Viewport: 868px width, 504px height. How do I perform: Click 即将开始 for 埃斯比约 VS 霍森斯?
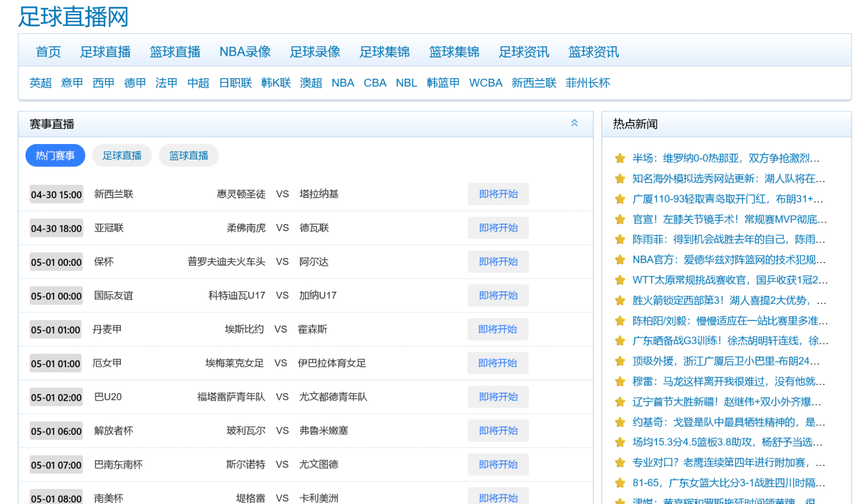(497, 329)
